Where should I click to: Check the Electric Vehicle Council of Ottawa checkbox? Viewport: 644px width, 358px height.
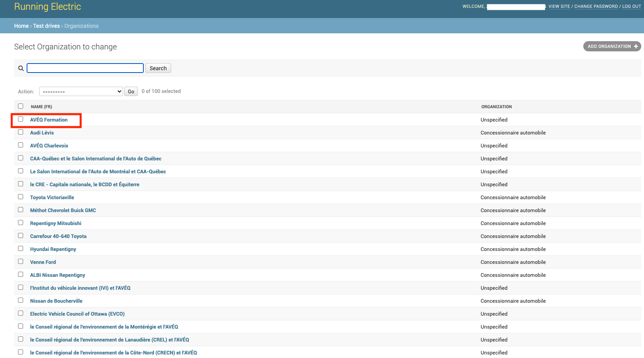[x=21, y=313]
